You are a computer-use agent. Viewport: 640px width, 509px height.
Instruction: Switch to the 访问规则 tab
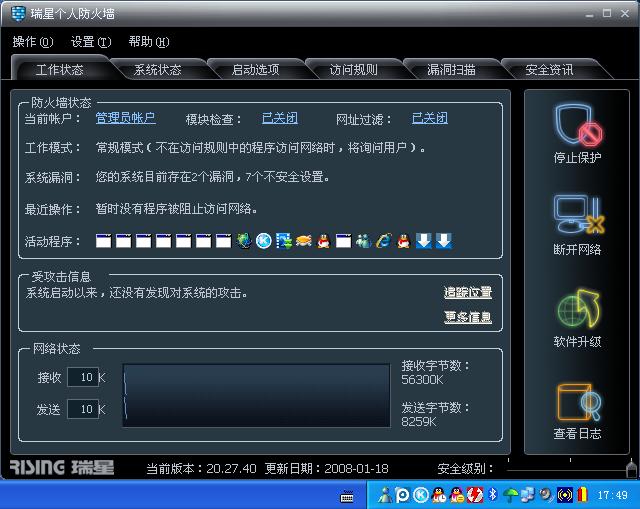(353, 70)
